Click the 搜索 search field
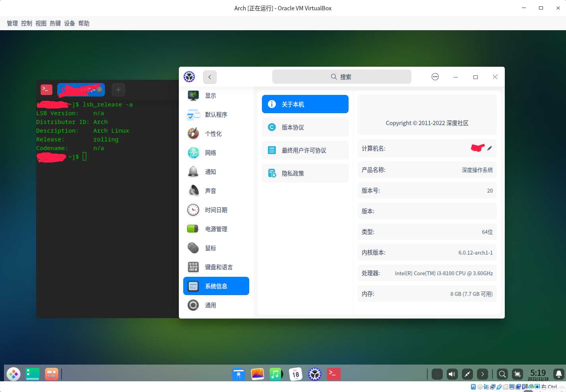The image size is (566, 392). pyautogui.click(x=341, y=76)
